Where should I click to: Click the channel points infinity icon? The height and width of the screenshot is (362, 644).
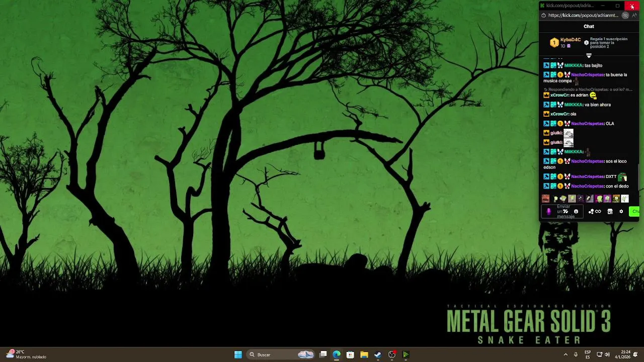click(598, 212)
